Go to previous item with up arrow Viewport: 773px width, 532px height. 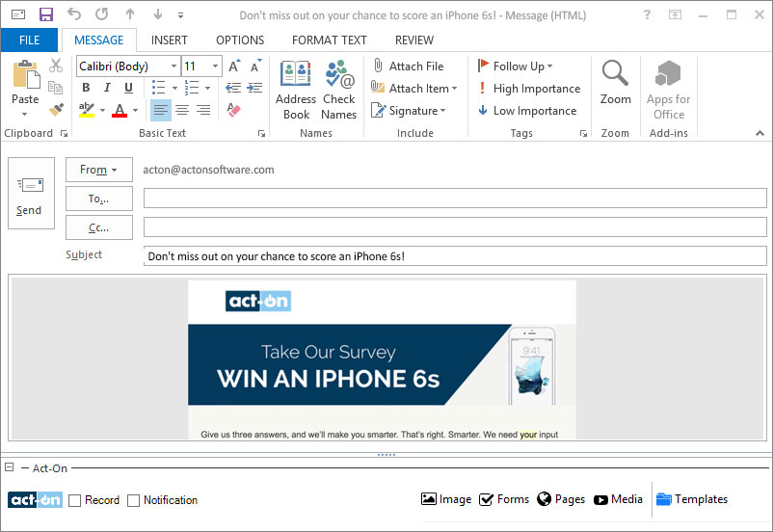coord(130,14)
